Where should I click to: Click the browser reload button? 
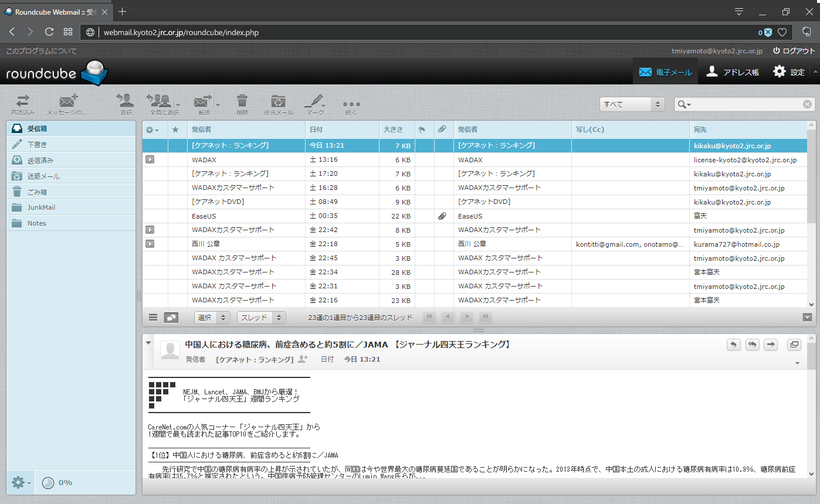(x=49, y=32)
